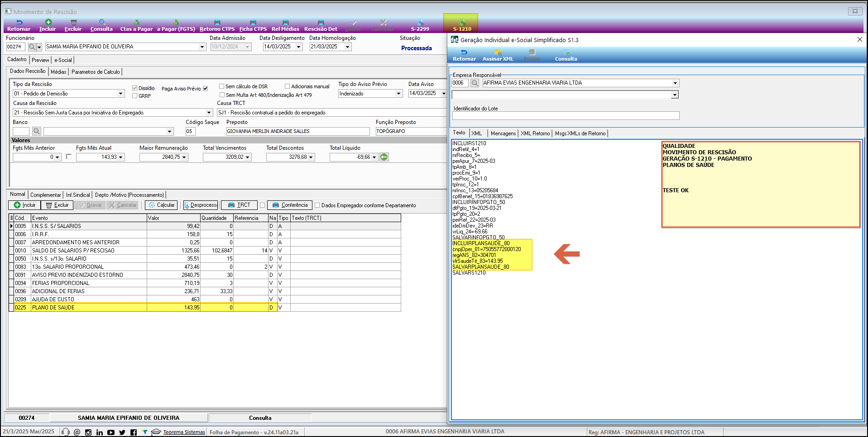Click the Código Saque input field
Screen dimensions: 868x437
point(190,131)
